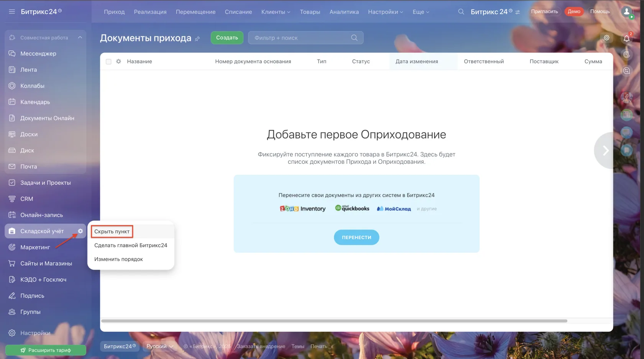Open the Подпись sidebar icon
The height and width of the screenshot is (359, 644).
click(x=12, y=296)
